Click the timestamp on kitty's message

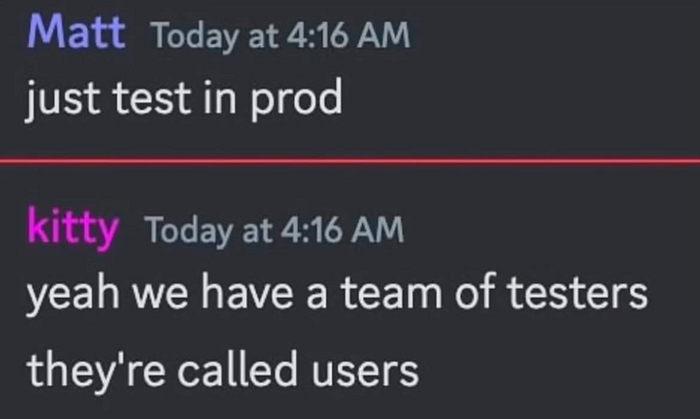[275, 233]
